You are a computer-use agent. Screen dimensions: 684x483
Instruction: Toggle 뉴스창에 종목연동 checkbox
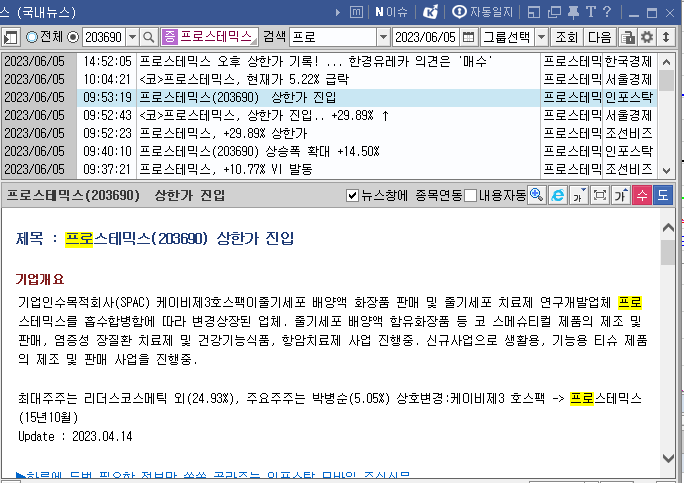[x=352, y=195]
